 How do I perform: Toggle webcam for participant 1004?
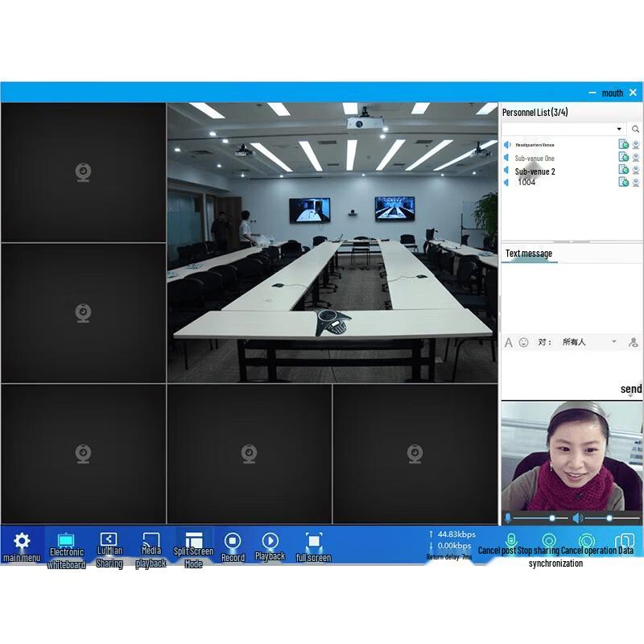tap(636, 183)
